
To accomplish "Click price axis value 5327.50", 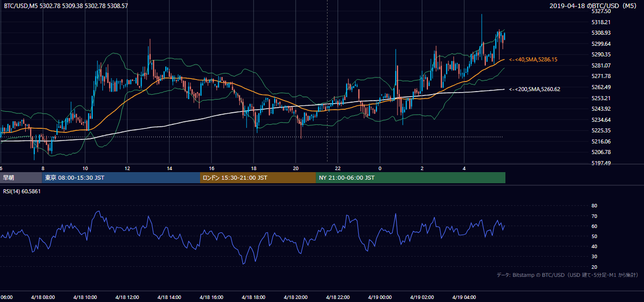I will (601, 11).
